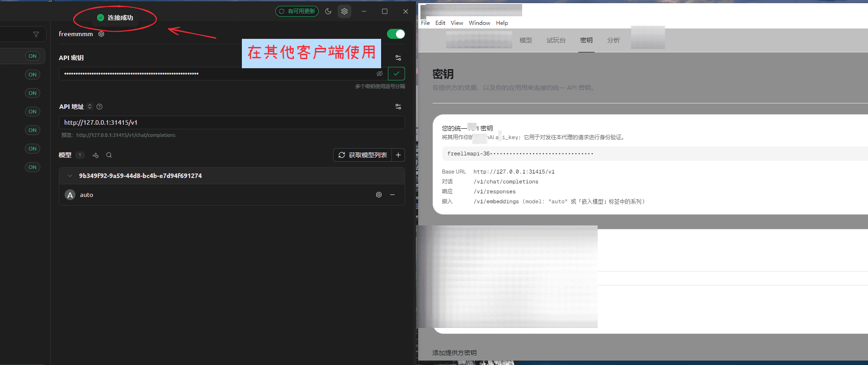Open the 分析 tab in right window

pyautogui.click(x=613, y=40)
